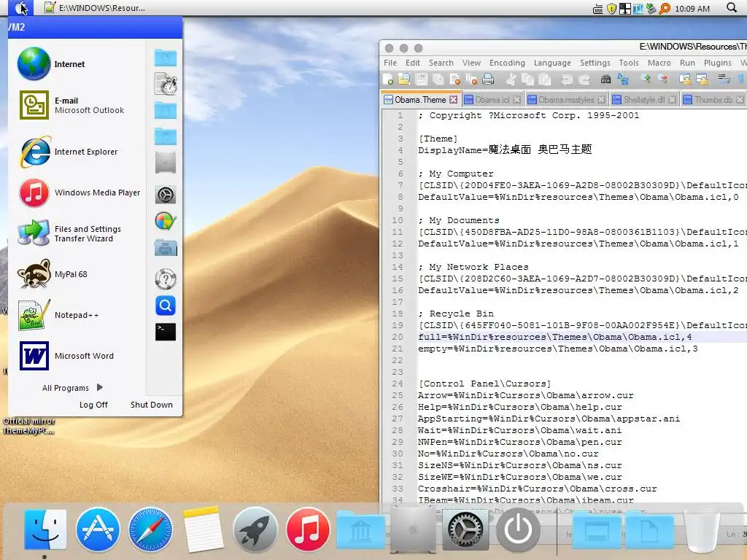This screenshot has width=747, height=560.
Task: Open the black terminal Run icon
Action: (166, 332)
